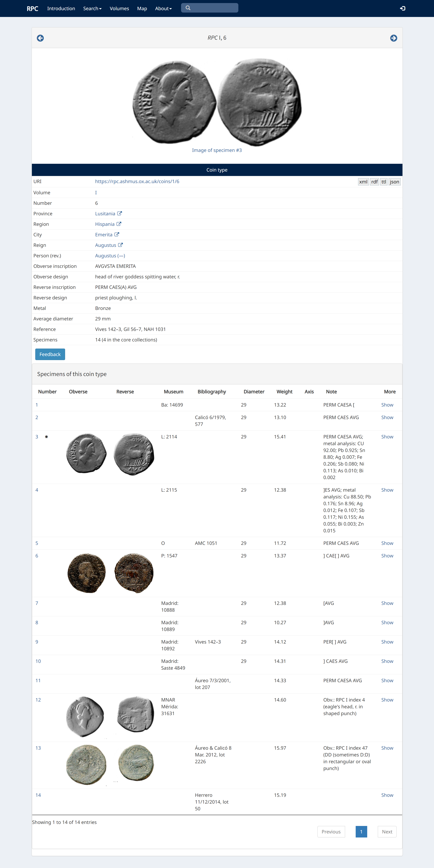The width and height of the screenshot is (434, 868).
Task: Download the ttl format
Action: (x=384, y=182)
